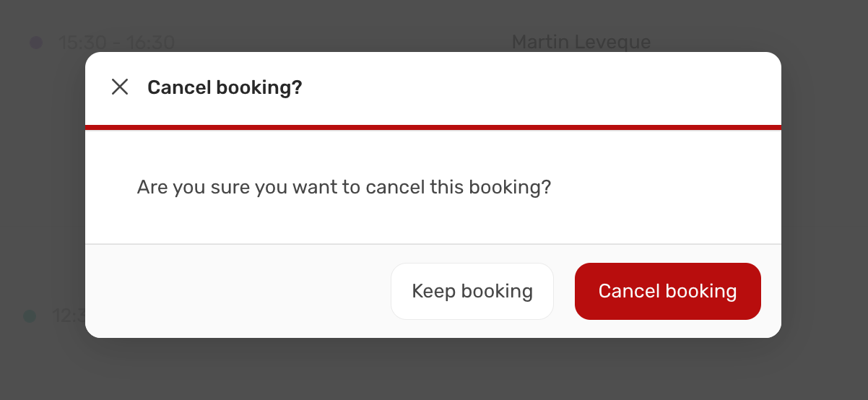The height and width of the screenshot is (400, 868).
Task: Click the grey footer area beside Keep booking
Action: click(238, 291)
